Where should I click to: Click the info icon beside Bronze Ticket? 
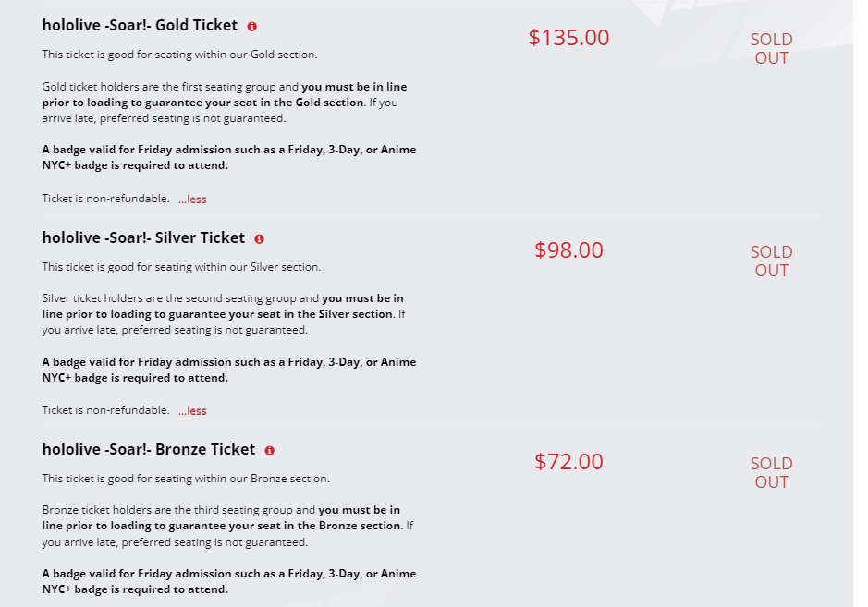(x=269, y=451)
